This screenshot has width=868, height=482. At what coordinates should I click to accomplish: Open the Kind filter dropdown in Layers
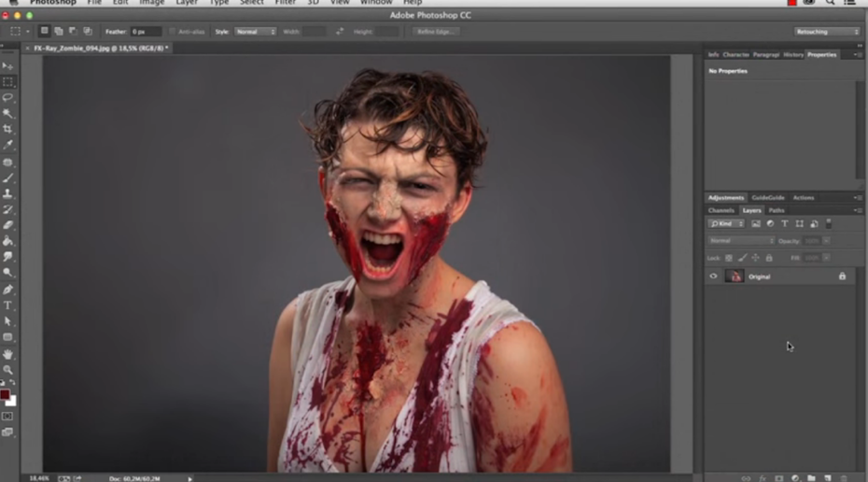point(726,224)
